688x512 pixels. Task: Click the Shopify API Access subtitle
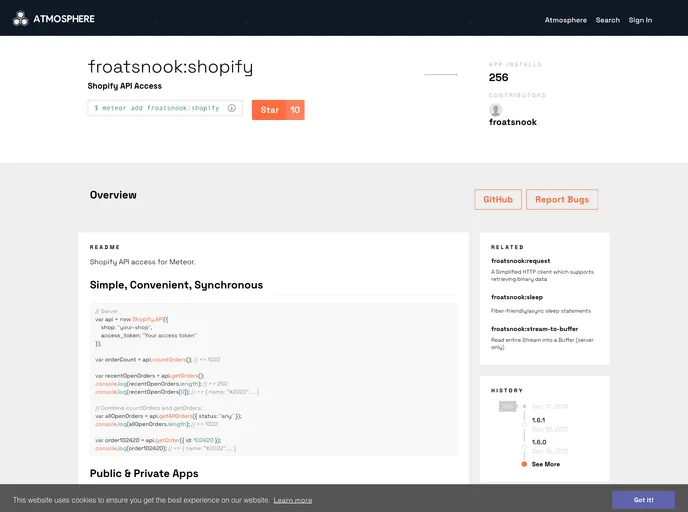125,86
